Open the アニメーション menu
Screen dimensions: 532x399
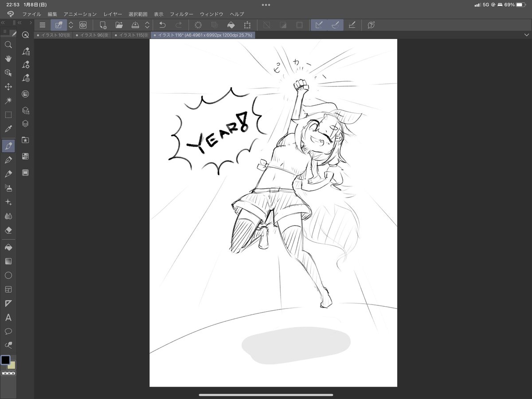click(x=80, y=14)
